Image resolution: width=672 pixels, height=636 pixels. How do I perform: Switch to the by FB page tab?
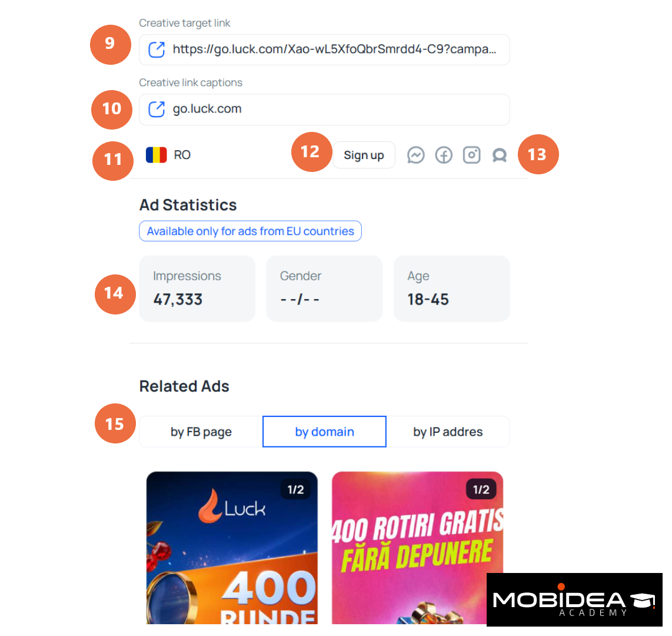click(201, 432)
